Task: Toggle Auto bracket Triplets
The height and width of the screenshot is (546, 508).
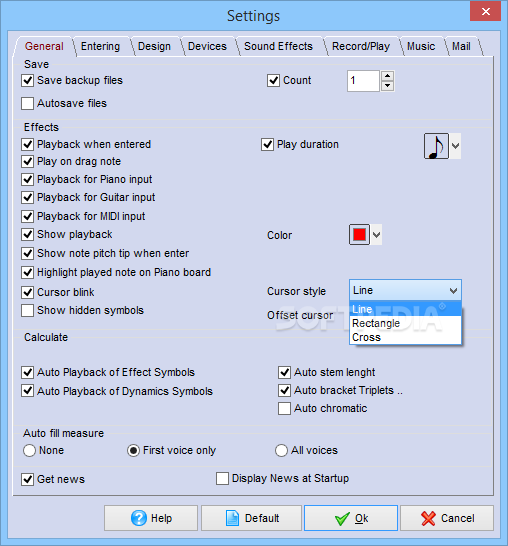Action: pos(284,390)
